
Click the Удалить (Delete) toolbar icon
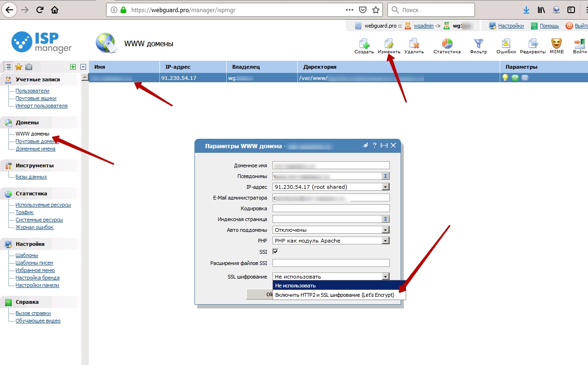click(x=414, y=44)
